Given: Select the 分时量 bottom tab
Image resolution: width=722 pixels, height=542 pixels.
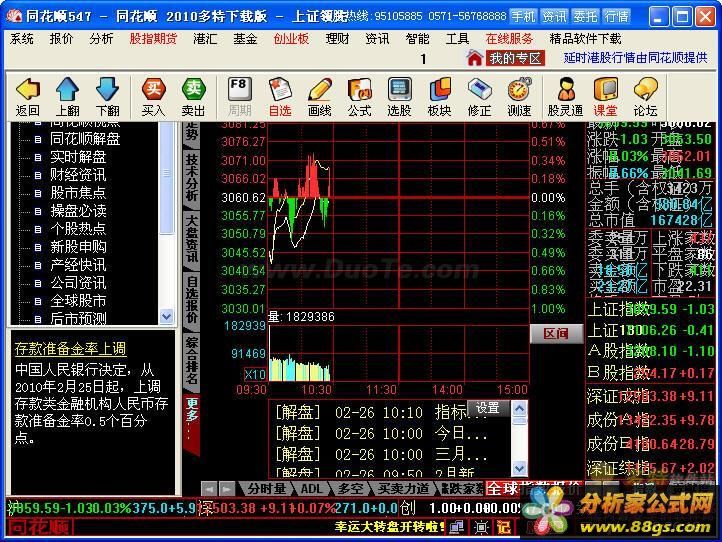Looking at the screenshot, I should (x=266, y=489).
